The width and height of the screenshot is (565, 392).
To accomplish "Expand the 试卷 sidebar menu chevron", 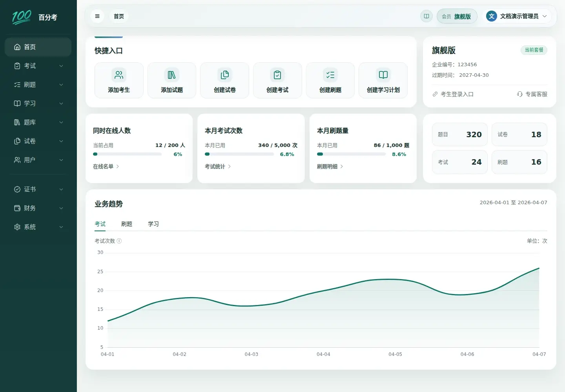I will click(61, 141).
